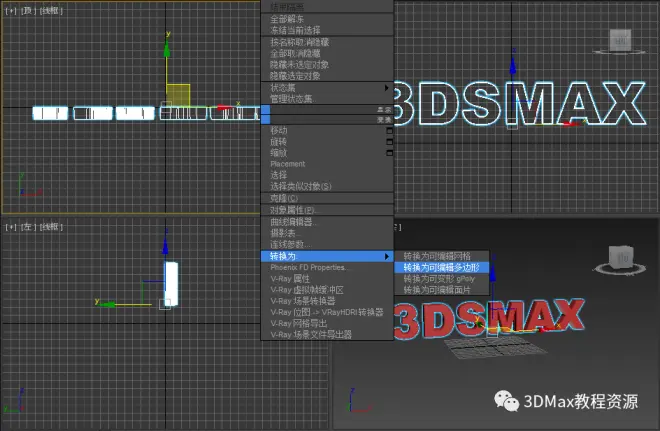Choose 移动 from the context menu
Image resolution: width=660 pixels, height=431 pixels.
point(279,130)
